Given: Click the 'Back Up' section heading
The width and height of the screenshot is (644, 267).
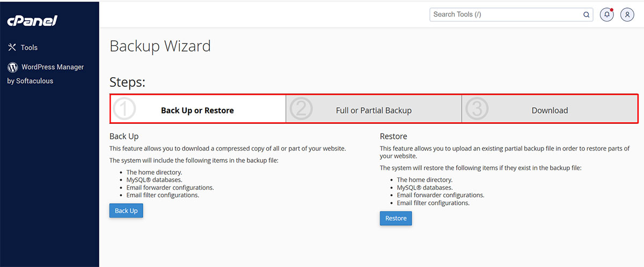Looking at the screenshot, I should [x=124, y=137].
